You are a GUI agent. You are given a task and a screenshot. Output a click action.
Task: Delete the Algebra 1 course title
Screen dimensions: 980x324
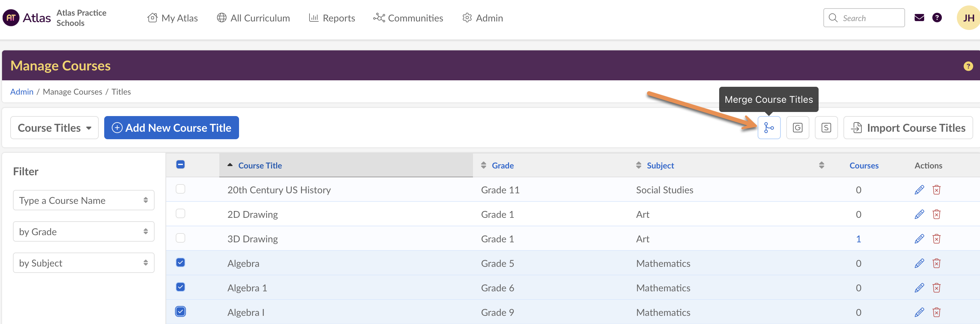[x=936, y=288]
